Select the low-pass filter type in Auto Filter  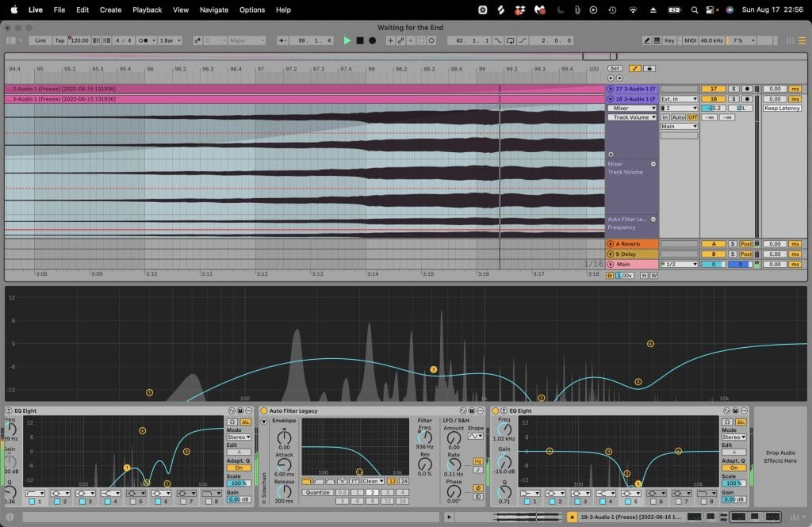pyautogui.click(x=307, y=482)
